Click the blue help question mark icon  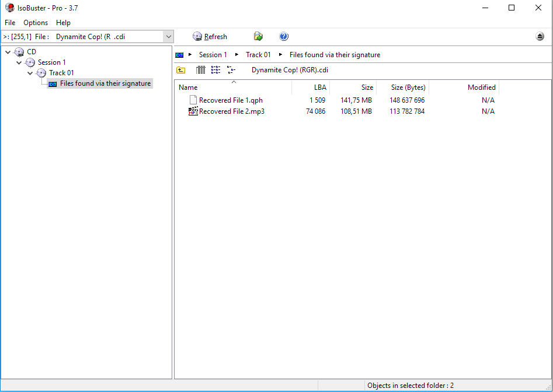pyautogui.click(x=284, y=36)
